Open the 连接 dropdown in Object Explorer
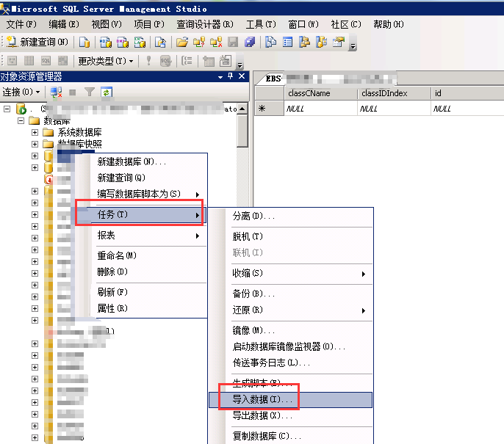 tap(21, 92)
